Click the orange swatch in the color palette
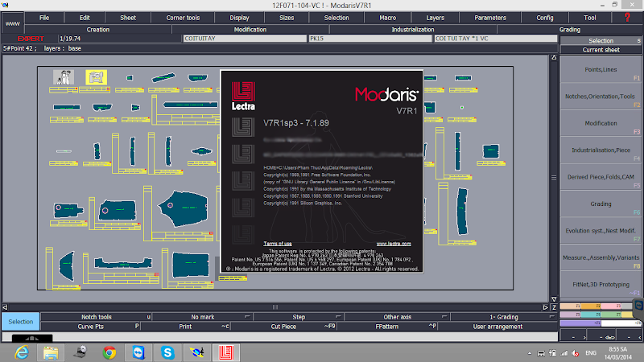The width and height of the screenshot is (644, 362). click(592, 306)
